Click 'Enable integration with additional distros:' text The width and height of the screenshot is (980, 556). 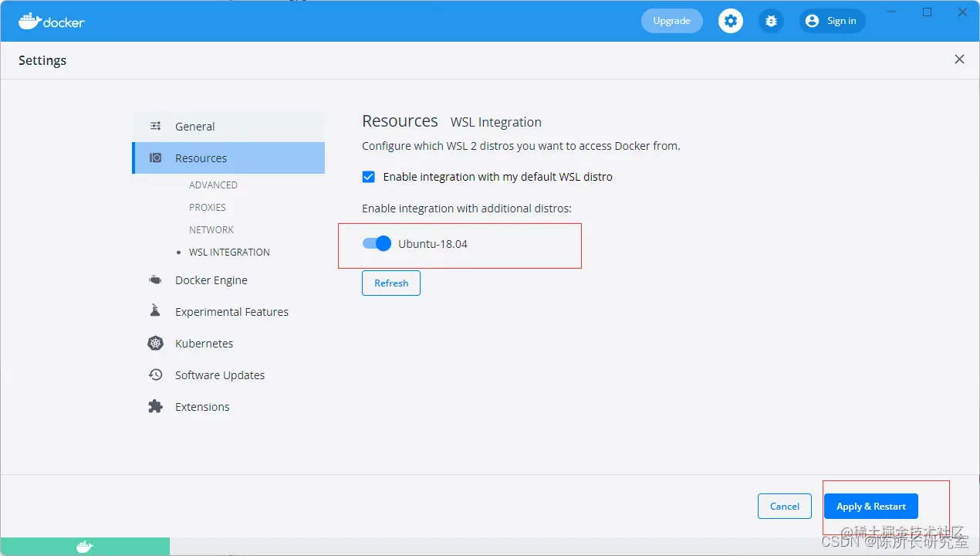[467, 208]
